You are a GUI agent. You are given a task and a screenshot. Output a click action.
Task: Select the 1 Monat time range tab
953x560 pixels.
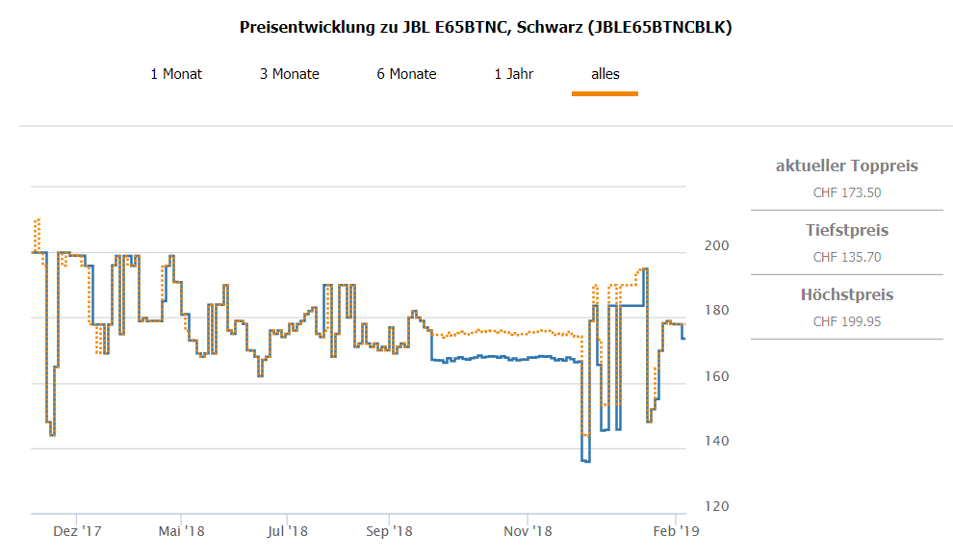176,74
